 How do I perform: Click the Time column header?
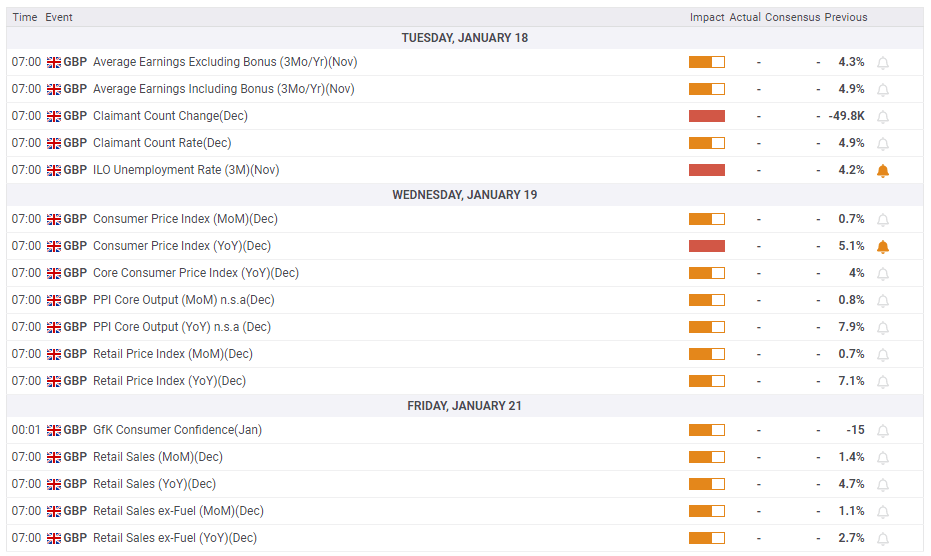click(x=25, y=17)
